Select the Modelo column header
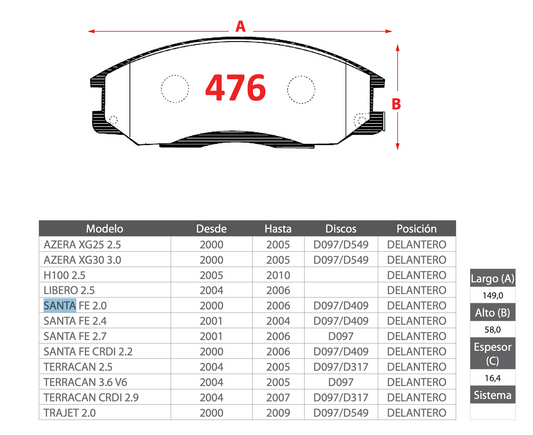 pyautogui.click(x=104, y=229)
